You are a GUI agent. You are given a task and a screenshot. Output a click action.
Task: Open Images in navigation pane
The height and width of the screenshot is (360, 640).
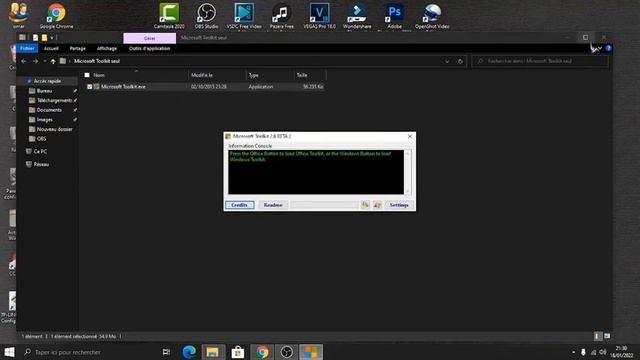point(44,120)
